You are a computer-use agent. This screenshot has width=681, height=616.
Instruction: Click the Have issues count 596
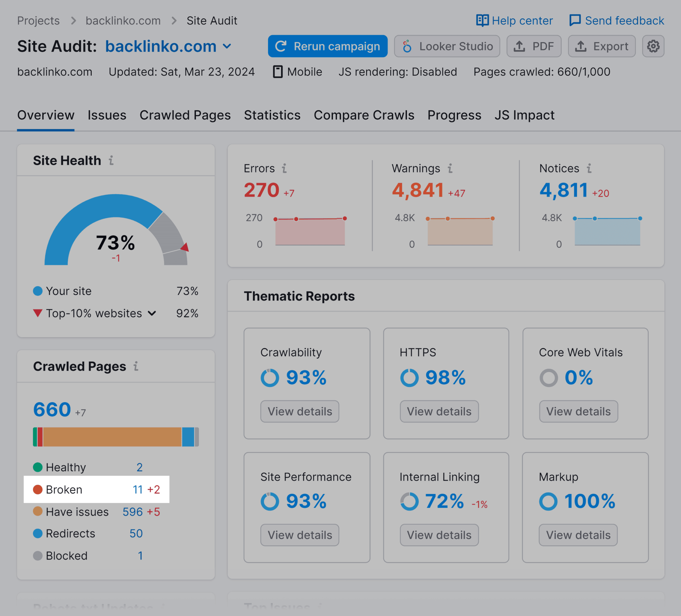pyautogui.click(x=132, y=512)
